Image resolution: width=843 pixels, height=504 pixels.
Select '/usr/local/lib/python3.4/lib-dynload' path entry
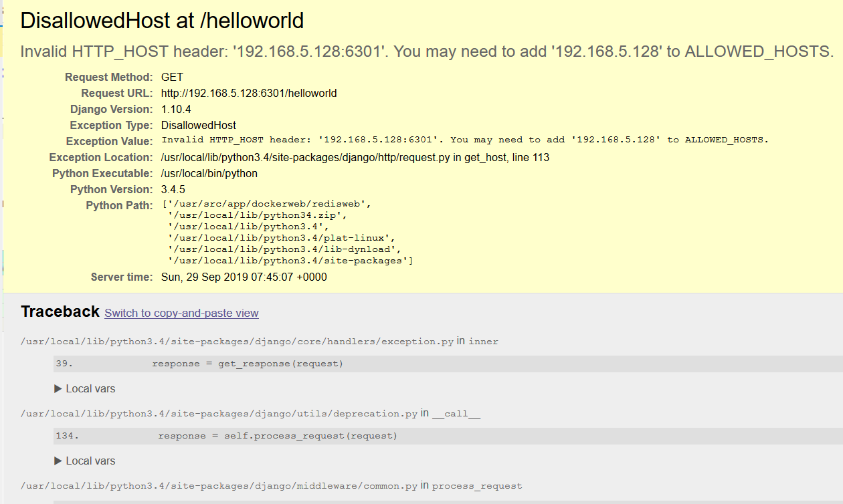(x=286, y=249)
